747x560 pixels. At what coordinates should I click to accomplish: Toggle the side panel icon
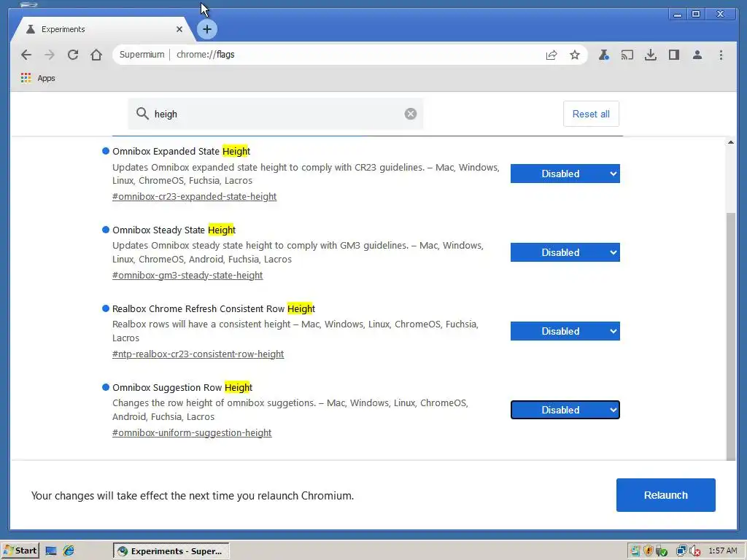coord(673,55)
